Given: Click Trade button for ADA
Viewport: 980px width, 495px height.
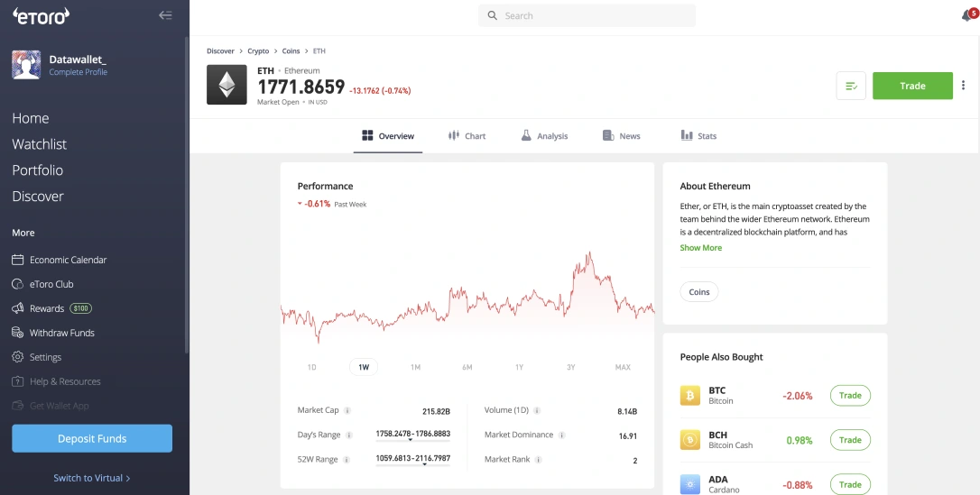Looking at the screenshot, I should pos(850,484).
